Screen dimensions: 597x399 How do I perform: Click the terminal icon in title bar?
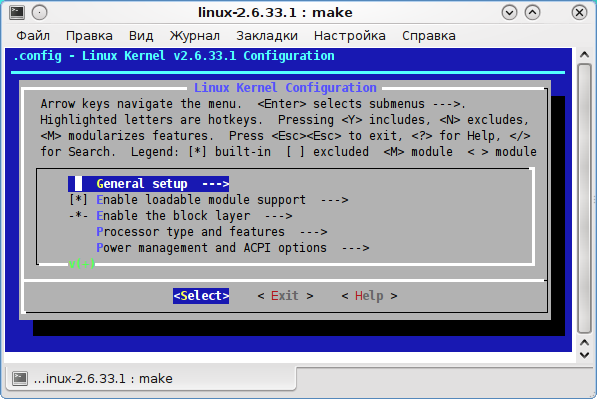(17, 13)
